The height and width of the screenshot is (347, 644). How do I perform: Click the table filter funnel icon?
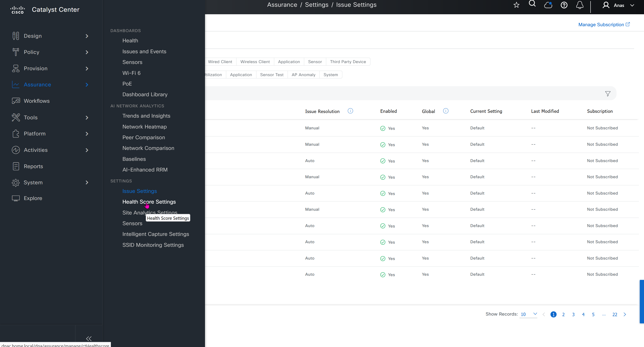[608, 94]
